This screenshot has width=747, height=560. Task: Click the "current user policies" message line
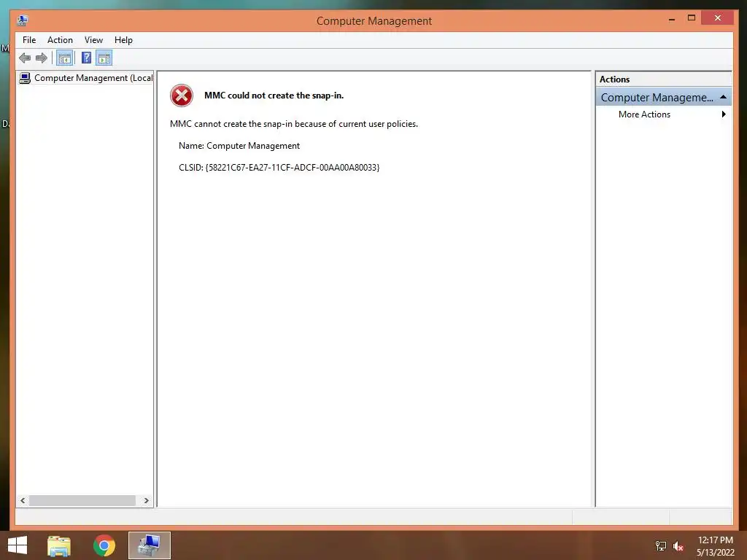(294, 124)
